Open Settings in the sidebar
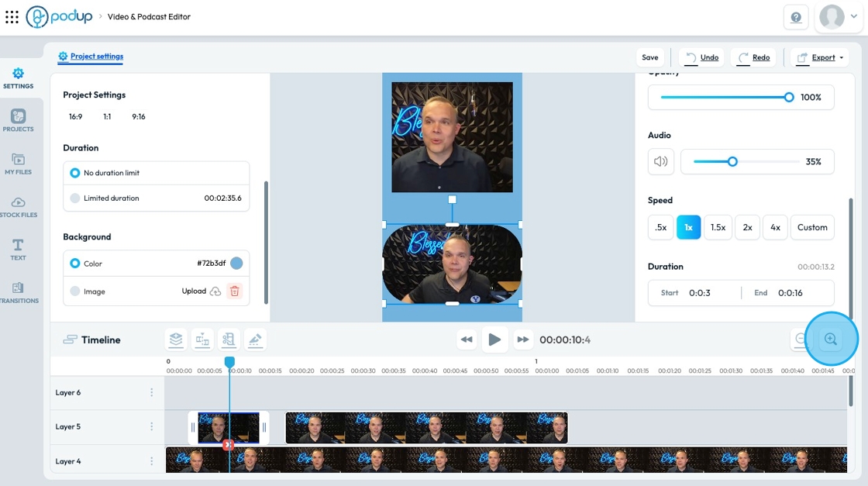868x486 pixels. pos(19,78)
